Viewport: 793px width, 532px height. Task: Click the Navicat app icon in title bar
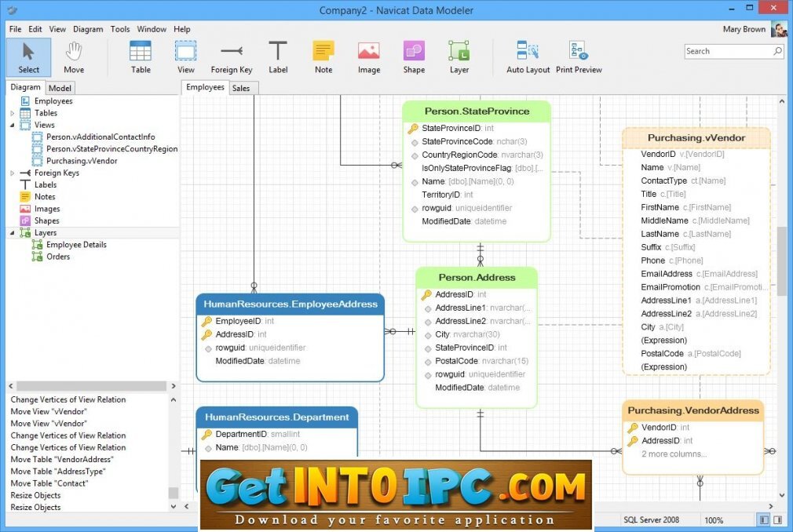[12, 10]
